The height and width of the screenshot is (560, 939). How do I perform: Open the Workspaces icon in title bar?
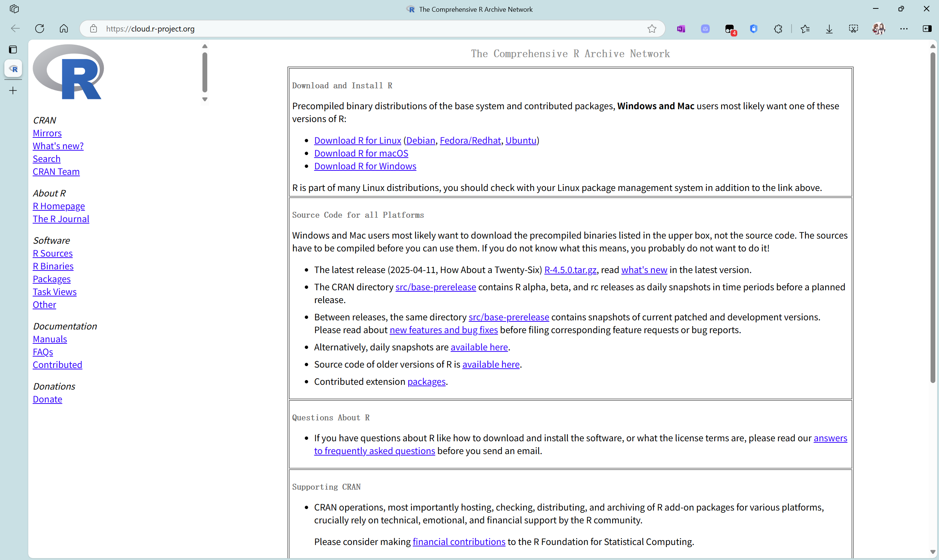14,9
